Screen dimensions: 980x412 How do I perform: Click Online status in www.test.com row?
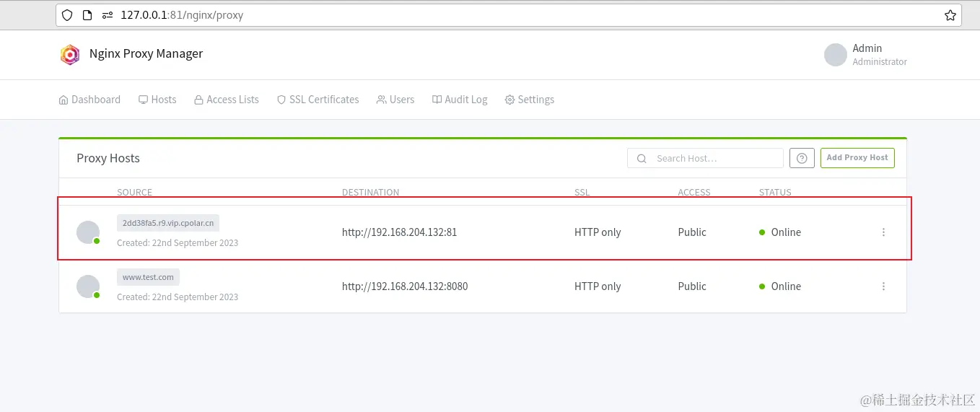click(780, 286)
